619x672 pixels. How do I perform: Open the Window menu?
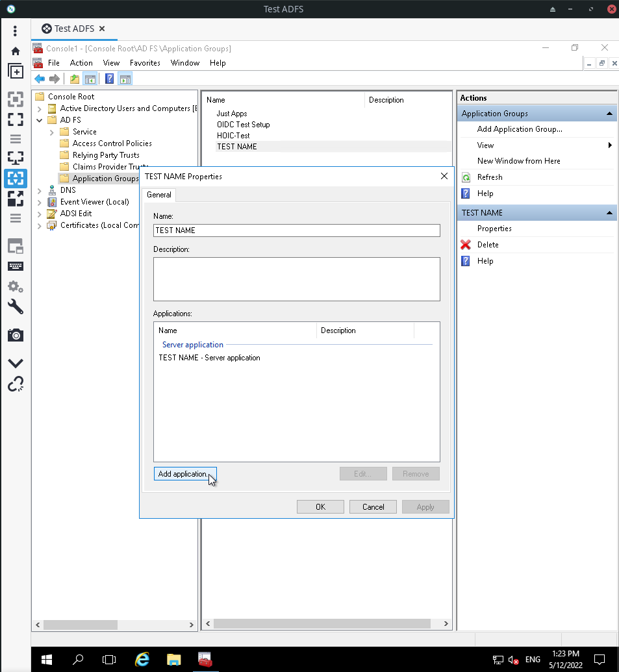[x=184, y=63]
